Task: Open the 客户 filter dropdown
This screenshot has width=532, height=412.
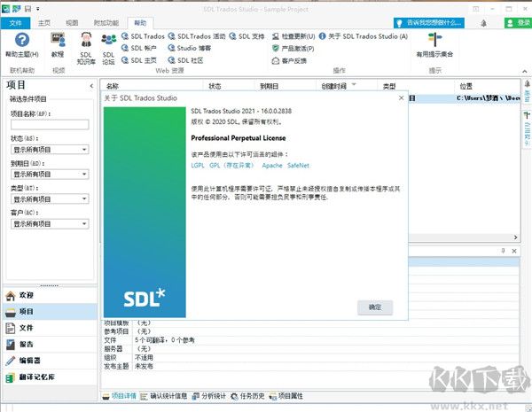Action: click(84, 224)
